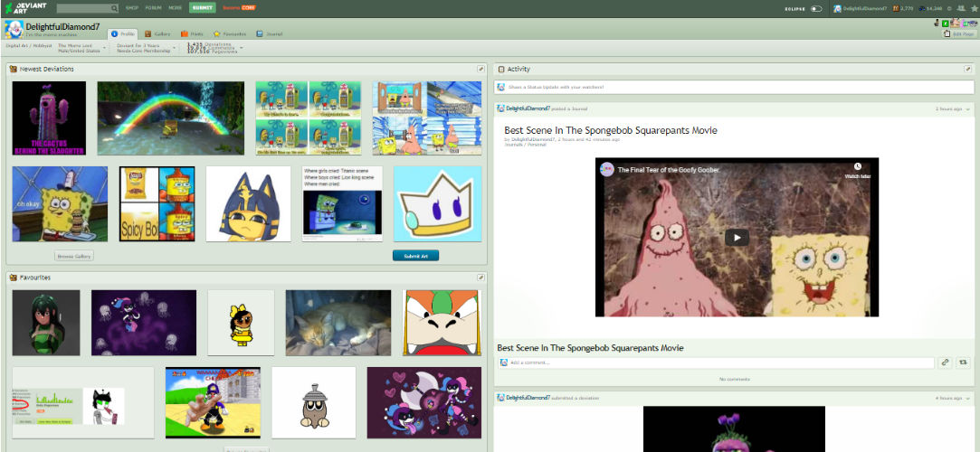
Task: Open the 'oh okay' SpongeBob thumbnail
Action: (x=60, y=203)
